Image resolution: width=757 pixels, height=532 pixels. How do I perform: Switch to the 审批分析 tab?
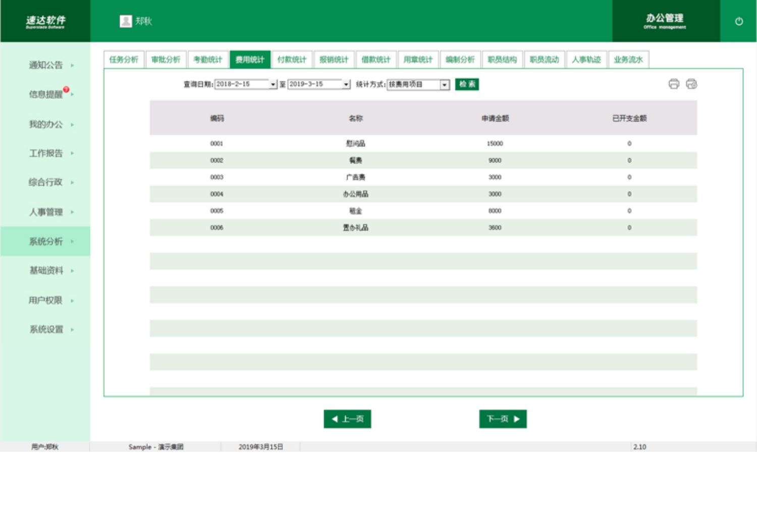(x=166, y=60)
